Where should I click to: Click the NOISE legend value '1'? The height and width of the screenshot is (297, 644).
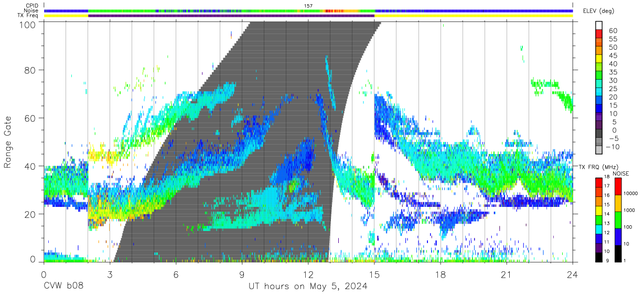[x=625, y=261]
